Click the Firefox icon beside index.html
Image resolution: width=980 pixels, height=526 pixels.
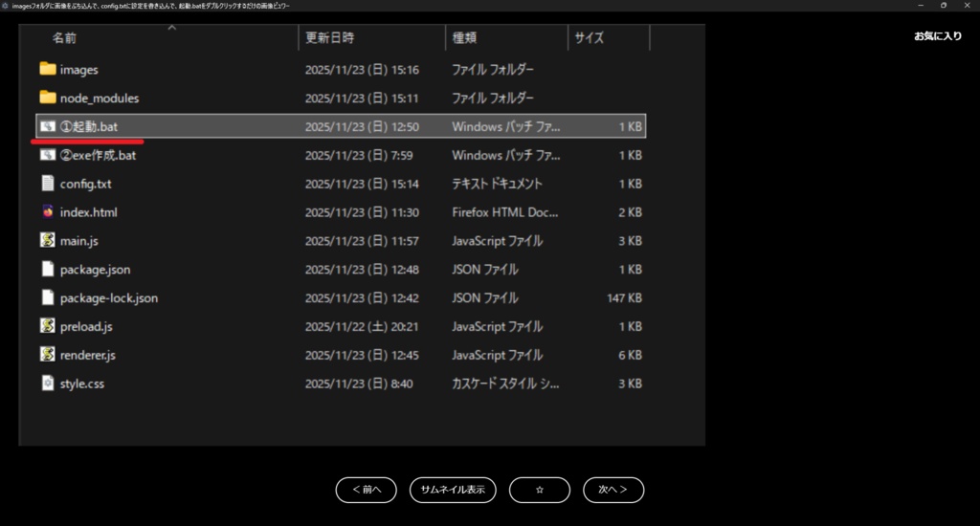coord(48,211)
